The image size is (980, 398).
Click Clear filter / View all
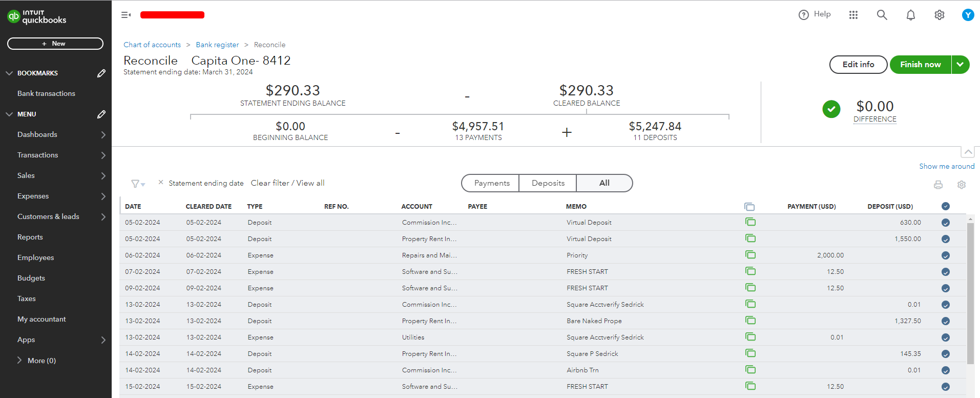287,183
